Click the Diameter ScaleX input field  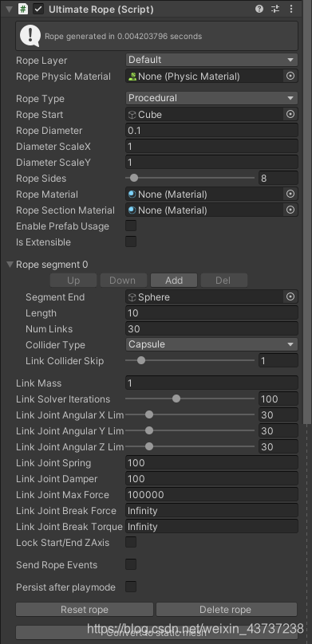click(x=211, y=146)
